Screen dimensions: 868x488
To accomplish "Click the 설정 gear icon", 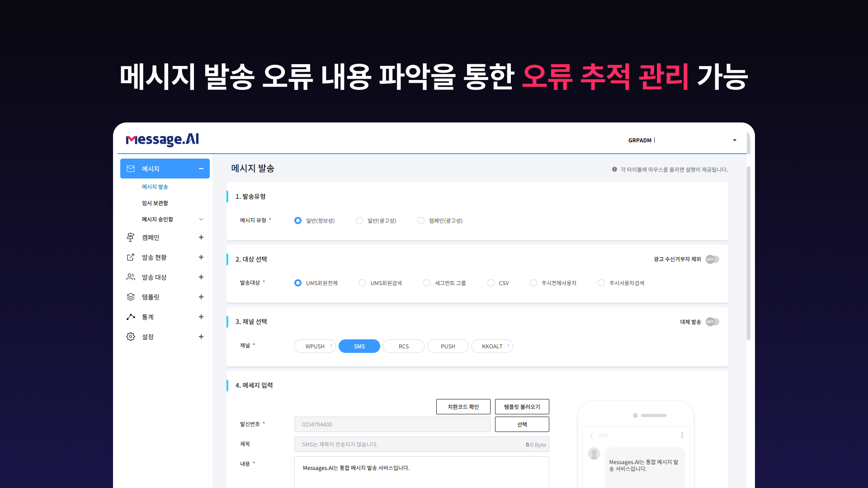I will pos(131,337).
